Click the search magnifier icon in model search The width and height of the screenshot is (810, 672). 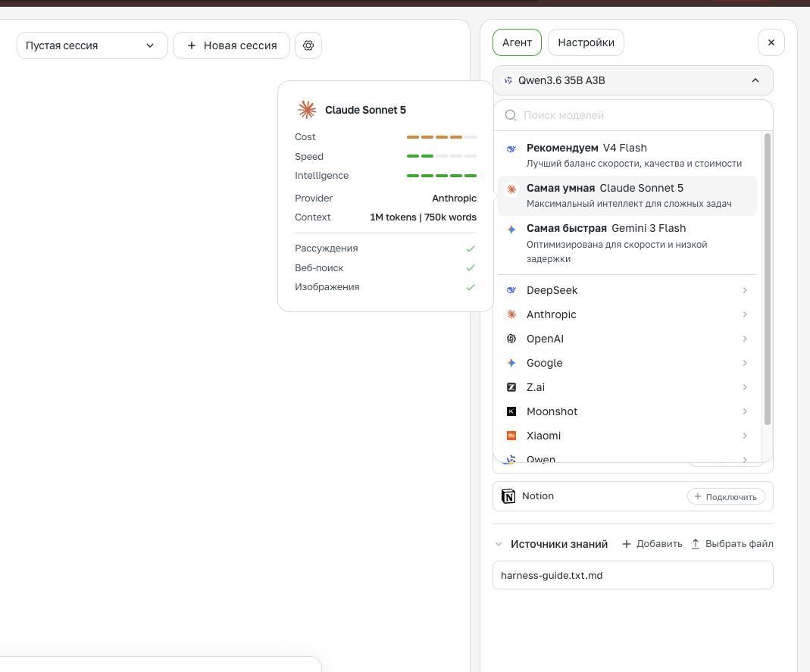[x=511, y=115]
